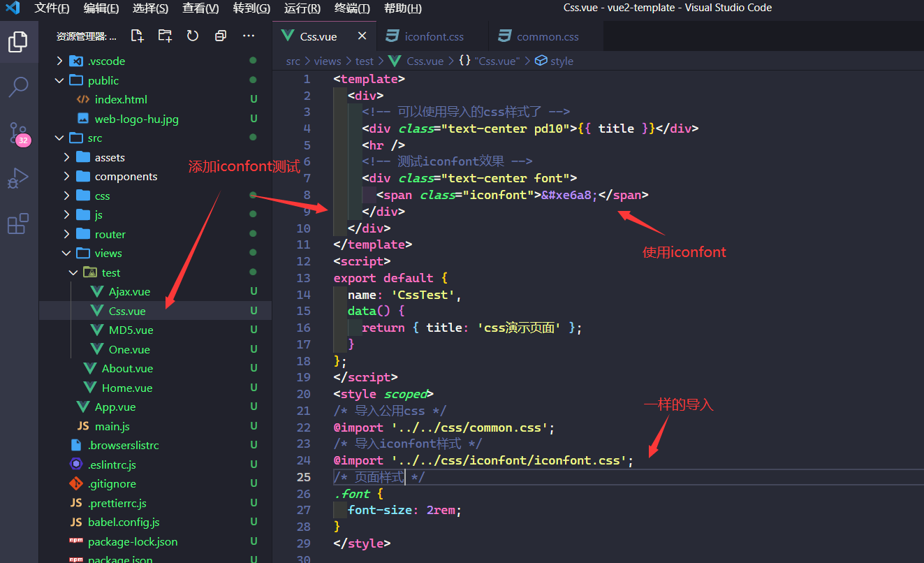This screenshot has width=924, height=563.
Task: Open the Run and Debug view
Action: pyautogui.click(x=18, y=178)
